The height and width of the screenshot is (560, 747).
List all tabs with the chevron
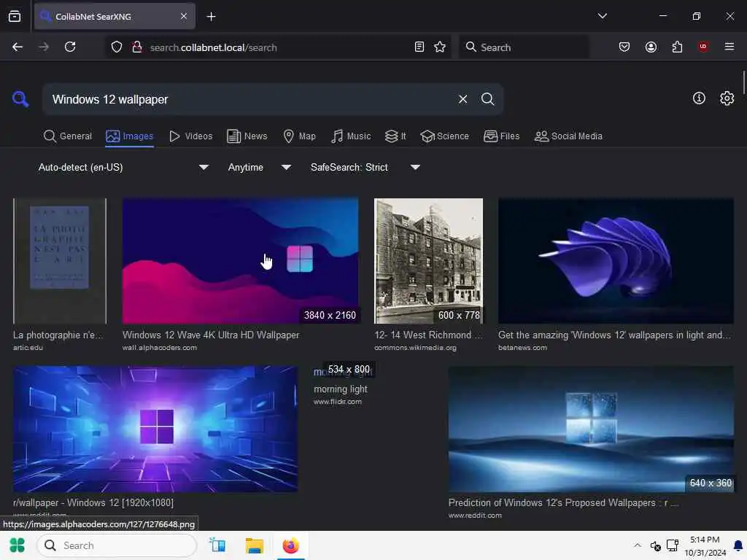click(x=602, y=16)
